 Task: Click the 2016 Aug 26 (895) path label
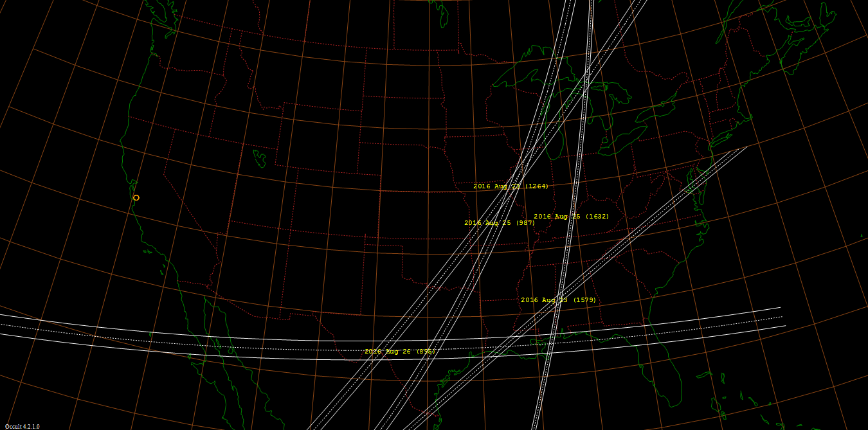(x=399, y=352)
